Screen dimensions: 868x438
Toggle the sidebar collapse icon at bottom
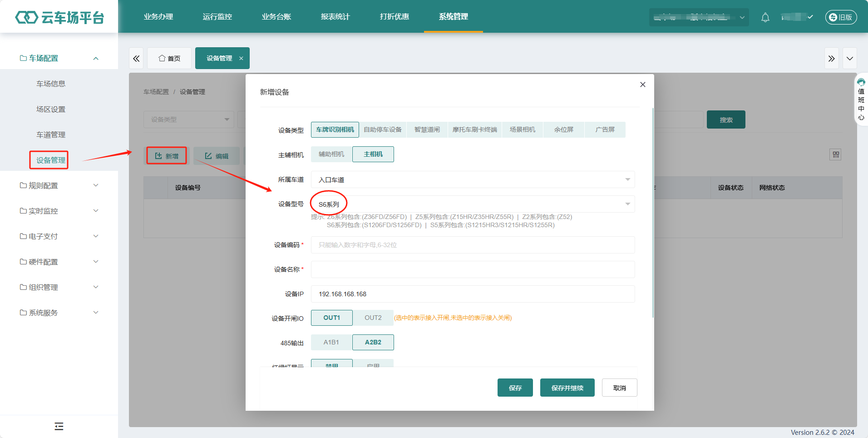coord(59,426)
